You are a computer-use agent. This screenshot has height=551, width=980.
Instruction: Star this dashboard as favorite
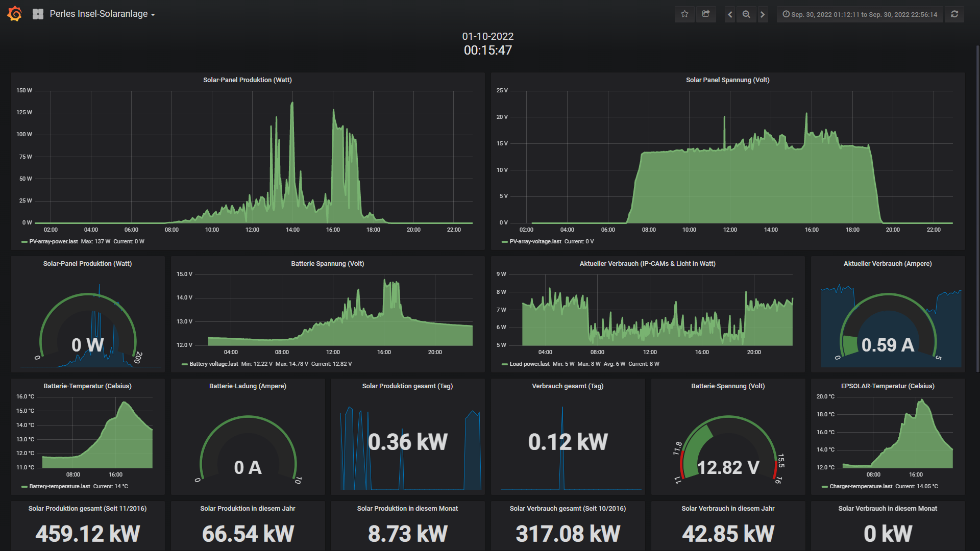tap(684, 14)
